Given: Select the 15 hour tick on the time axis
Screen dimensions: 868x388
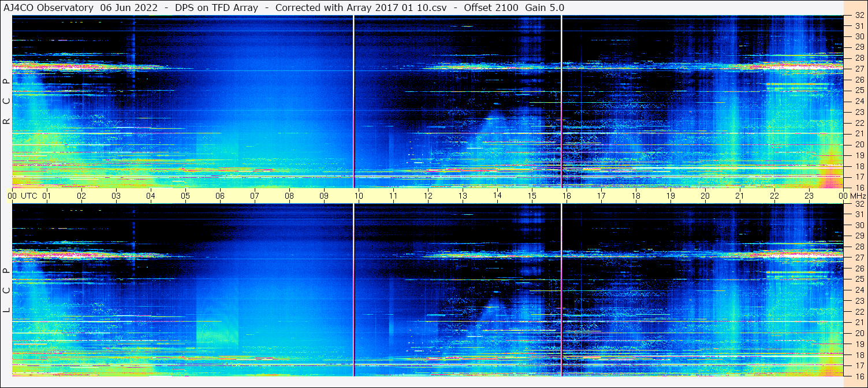Looking at the screenshot, I should point(532,196).
